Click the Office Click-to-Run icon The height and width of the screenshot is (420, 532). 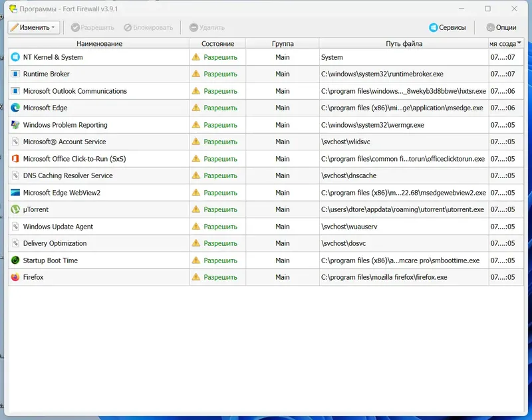pos(15,159)
